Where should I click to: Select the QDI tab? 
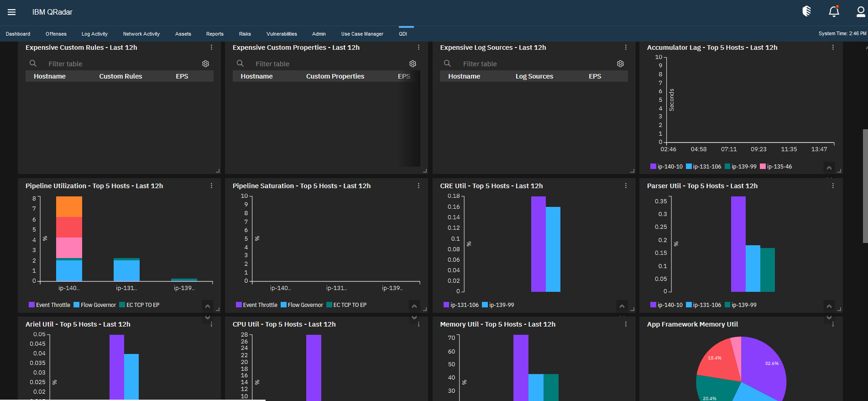(x=403, y=34)
